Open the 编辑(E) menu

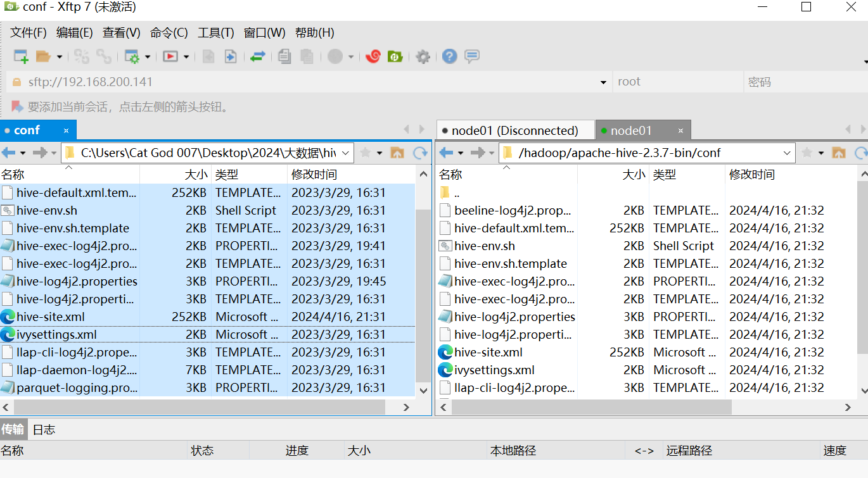(75, 33)
